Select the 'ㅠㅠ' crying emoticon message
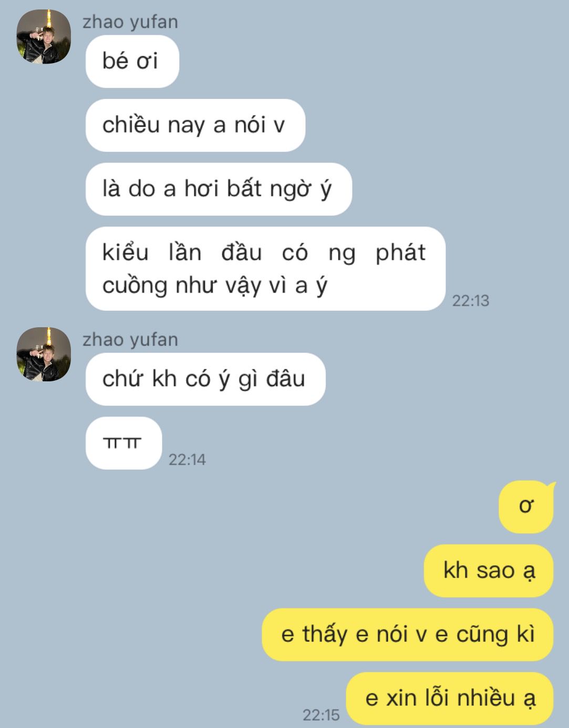 tap(123, 443)
